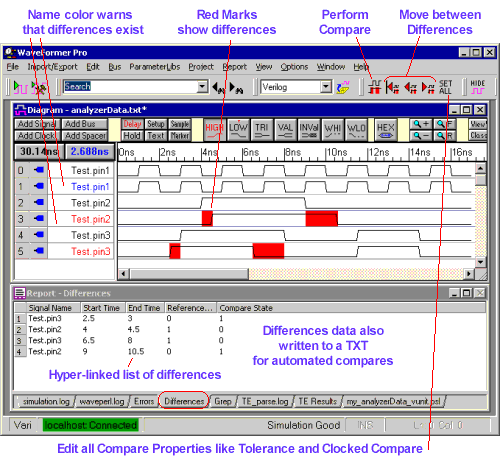Viewport: 500px width, 461px height.
Task: Click the Add Signal button
Action: [x=37, y=124]
